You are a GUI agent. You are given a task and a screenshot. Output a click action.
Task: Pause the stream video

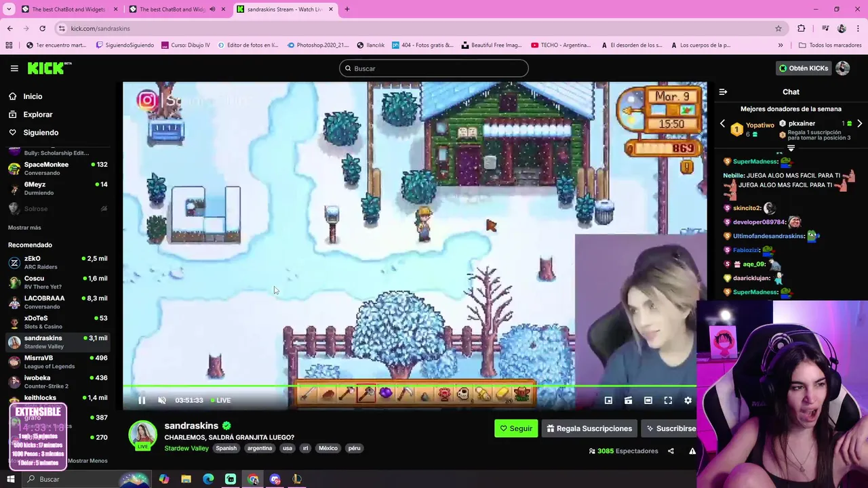[x=142, y=401]
